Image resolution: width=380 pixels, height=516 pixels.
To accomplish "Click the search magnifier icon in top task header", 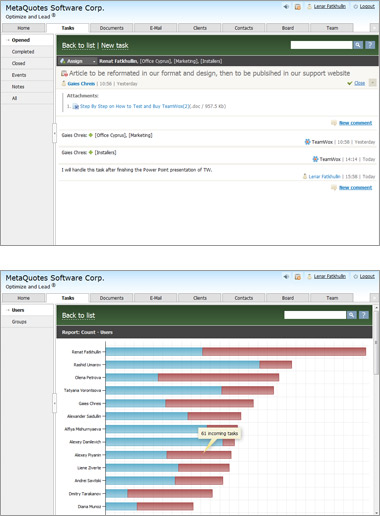I will tap(358, 45).
